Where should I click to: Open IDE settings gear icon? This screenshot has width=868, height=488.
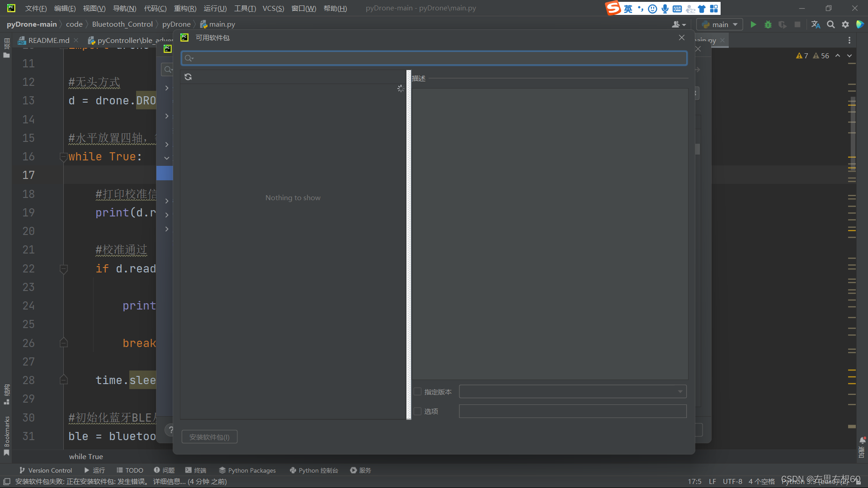coord(845,24)
